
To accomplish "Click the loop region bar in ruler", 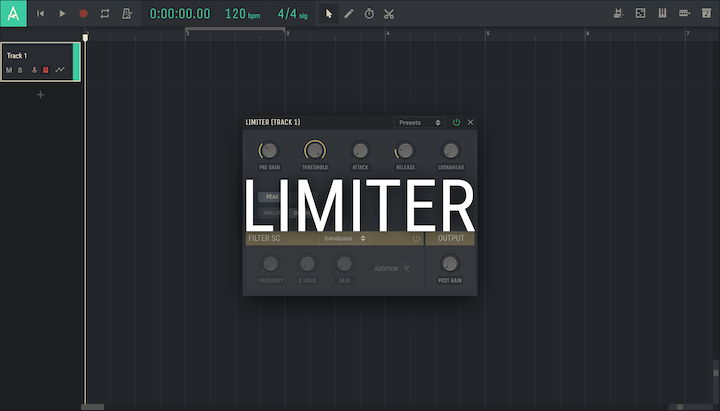I will [235, 29].
